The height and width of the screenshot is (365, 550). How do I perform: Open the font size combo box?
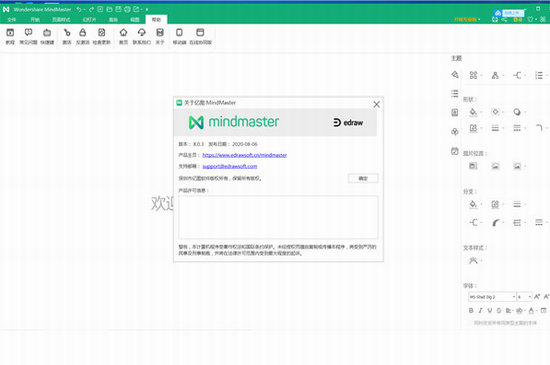point(524,297)
